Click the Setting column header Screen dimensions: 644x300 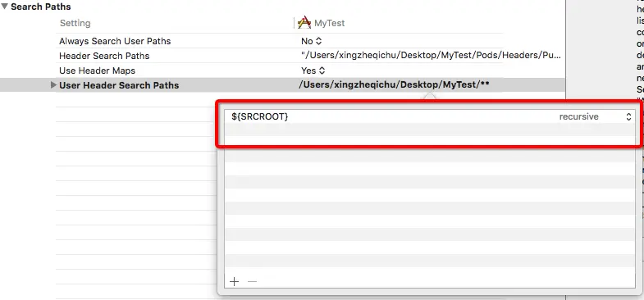[75, 23]
